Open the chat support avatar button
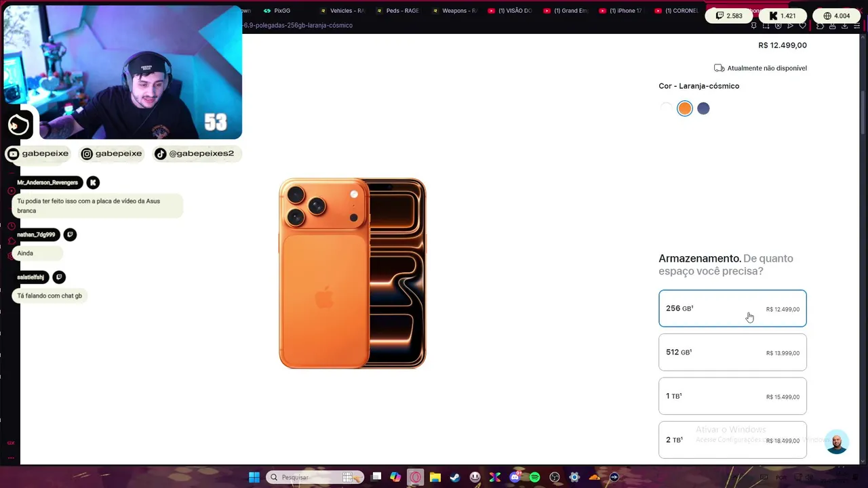868x488 pixels. [837, 442]
